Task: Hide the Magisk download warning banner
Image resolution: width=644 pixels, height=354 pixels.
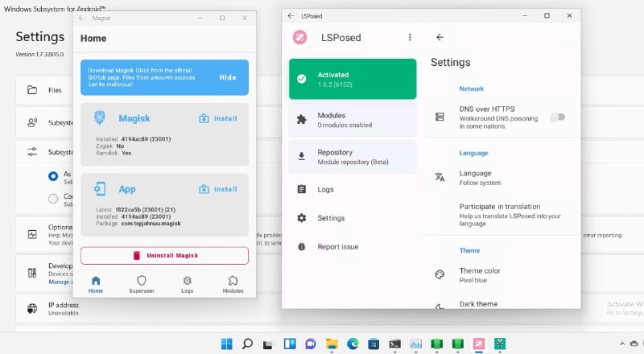Action: pyautogui.click(x=228, y=77)
